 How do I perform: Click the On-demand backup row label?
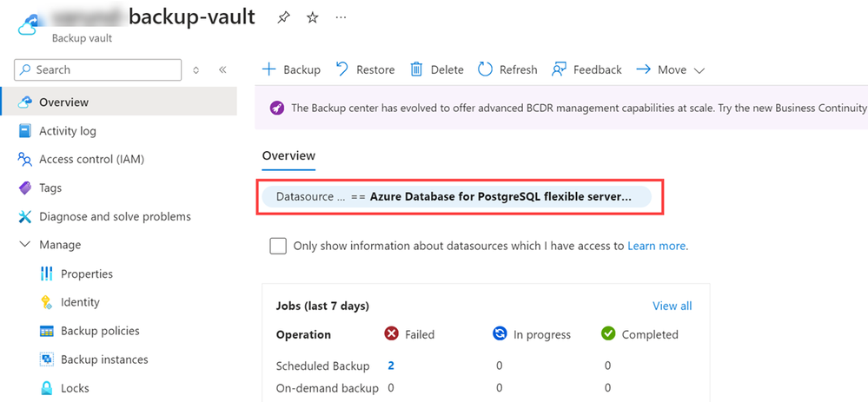[328, 388]
